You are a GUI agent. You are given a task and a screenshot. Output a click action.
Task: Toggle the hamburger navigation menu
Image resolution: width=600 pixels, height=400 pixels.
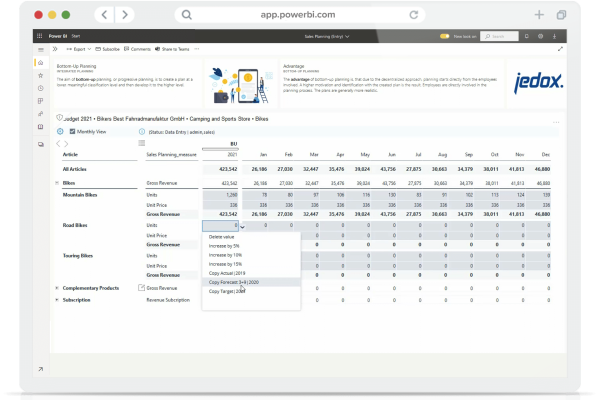point(41,50)
